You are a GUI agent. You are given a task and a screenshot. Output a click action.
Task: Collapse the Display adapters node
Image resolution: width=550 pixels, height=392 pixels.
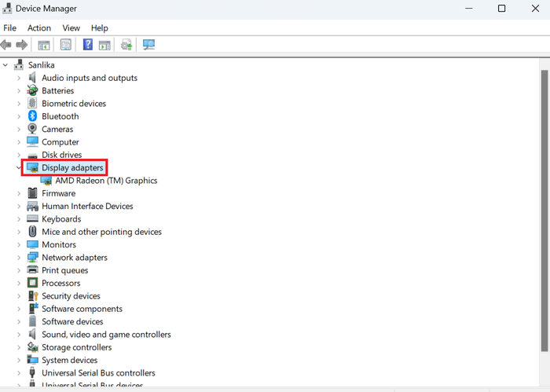19,167
